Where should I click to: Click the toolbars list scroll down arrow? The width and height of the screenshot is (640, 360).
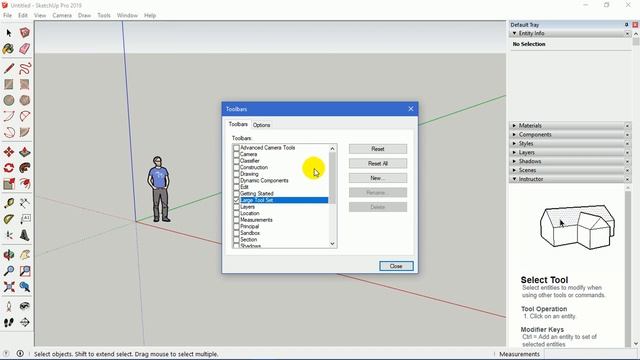click(332, 244)
